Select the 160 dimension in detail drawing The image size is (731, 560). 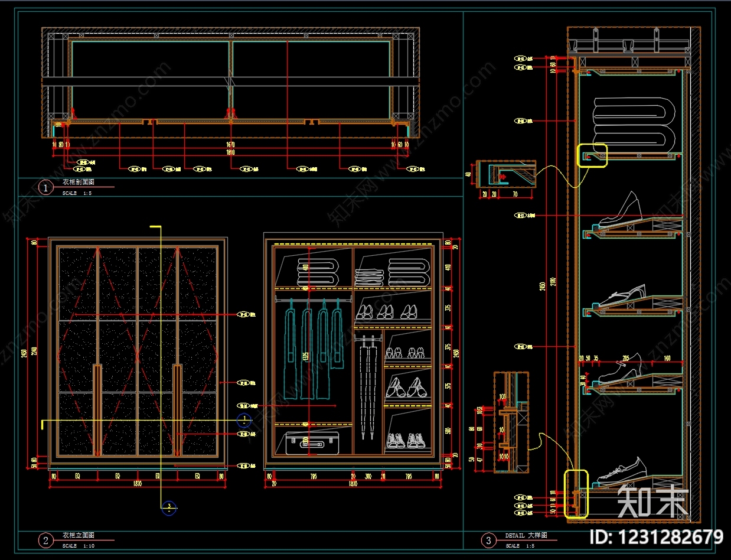coord(667,358)
